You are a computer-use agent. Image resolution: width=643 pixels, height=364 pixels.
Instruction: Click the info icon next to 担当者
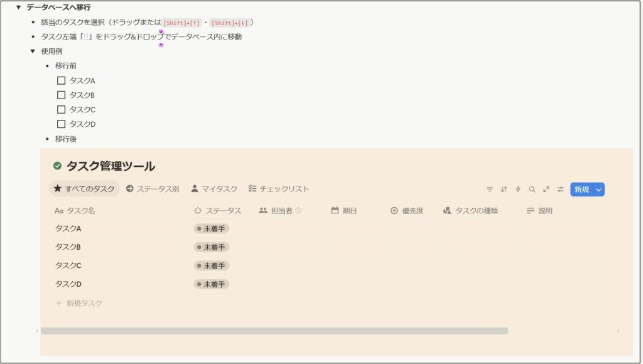point(299,211)
